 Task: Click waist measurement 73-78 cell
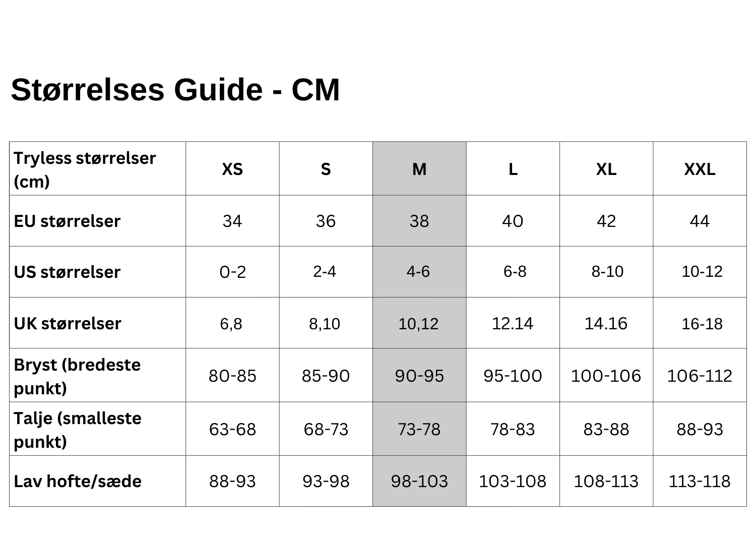tap(419, 429)
